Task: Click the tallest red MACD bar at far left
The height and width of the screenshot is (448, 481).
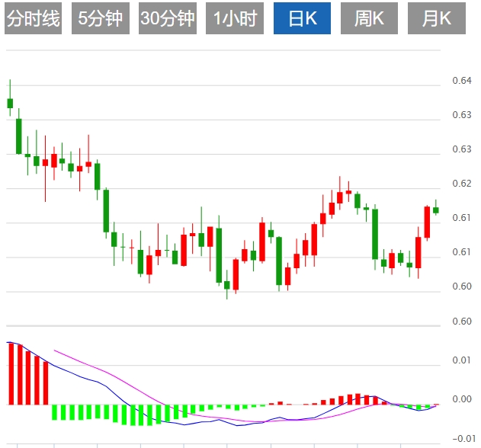Action: pos(11,374)
